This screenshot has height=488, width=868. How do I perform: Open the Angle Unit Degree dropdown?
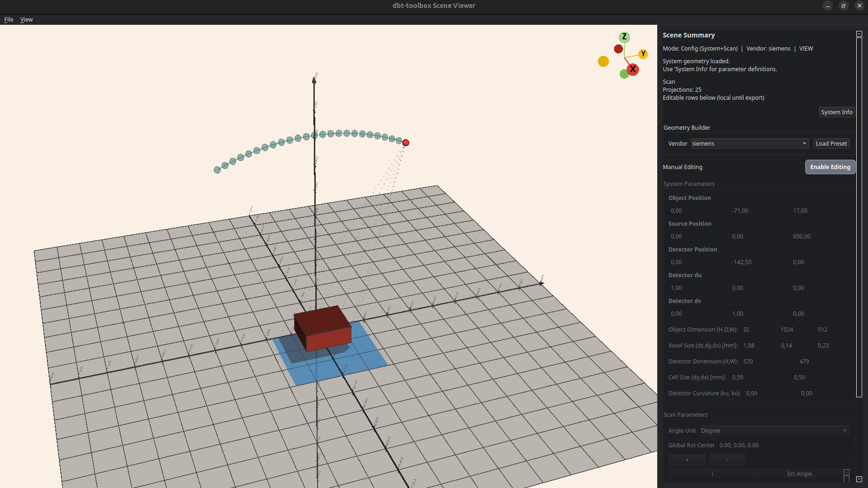pos(774,431)
